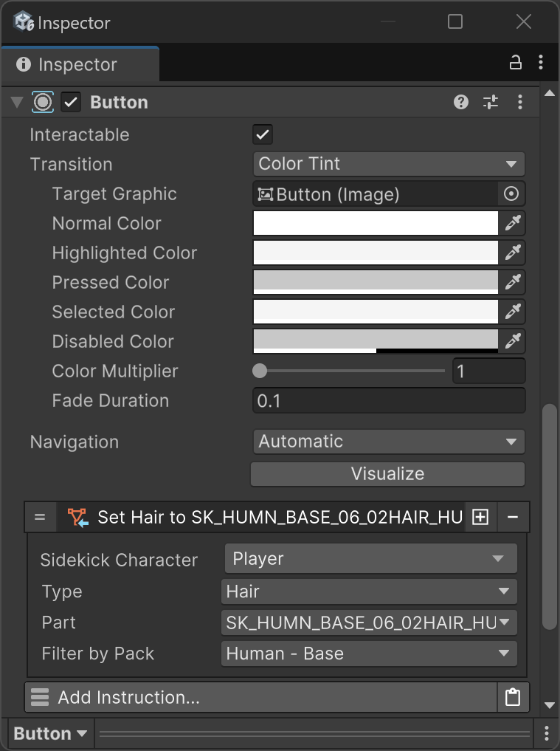560x751 pixels.
Task: Click the plus icon on Set Hair instruction
Action: point(480,518)
